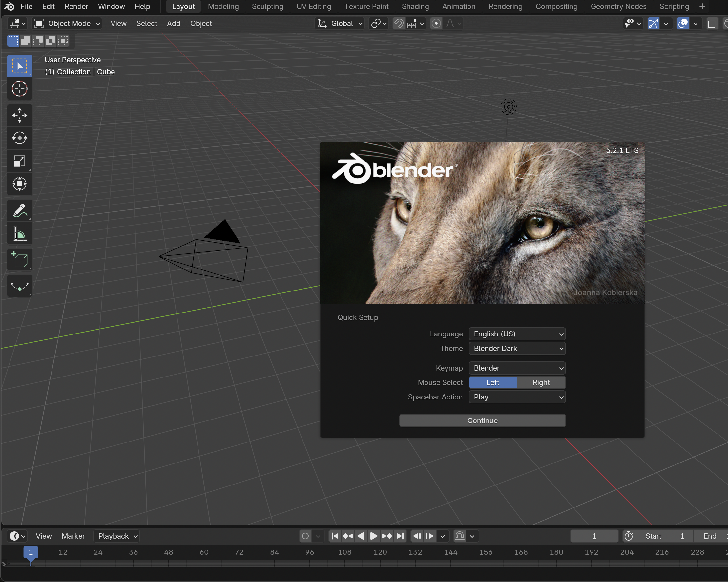
Task: Switch to the UV Editing workspace tab
Action: pos(314,7)
